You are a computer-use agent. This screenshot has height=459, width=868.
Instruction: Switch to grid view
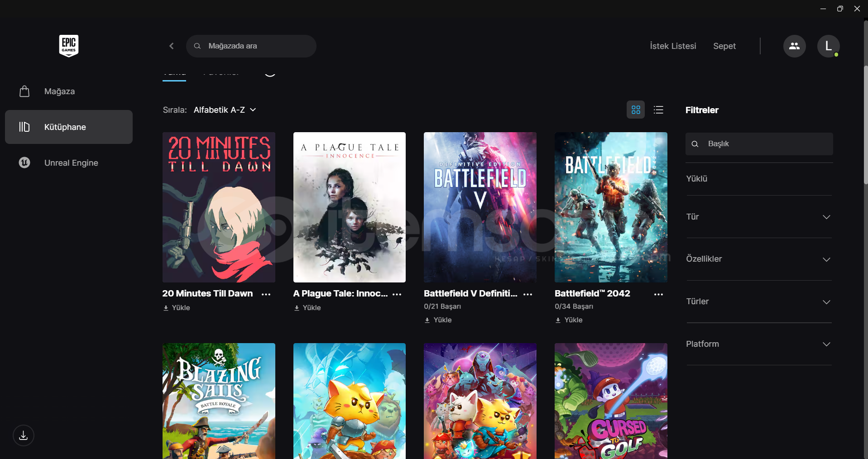click(636, 110)
